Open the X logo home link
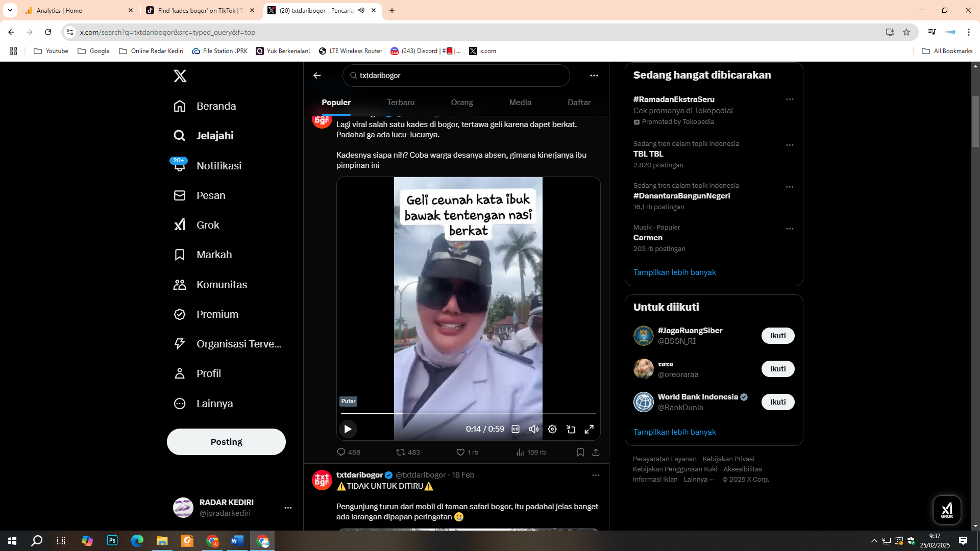 coord(180,76)
